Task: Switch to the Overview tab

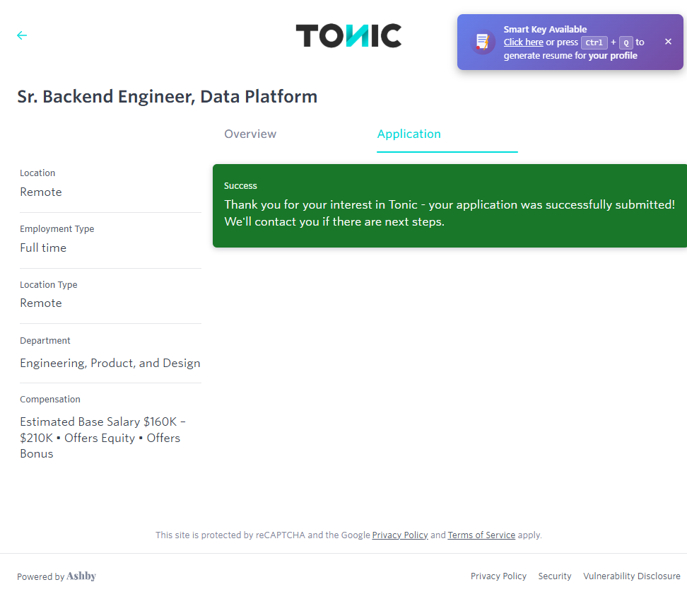Action: [250, 134]
